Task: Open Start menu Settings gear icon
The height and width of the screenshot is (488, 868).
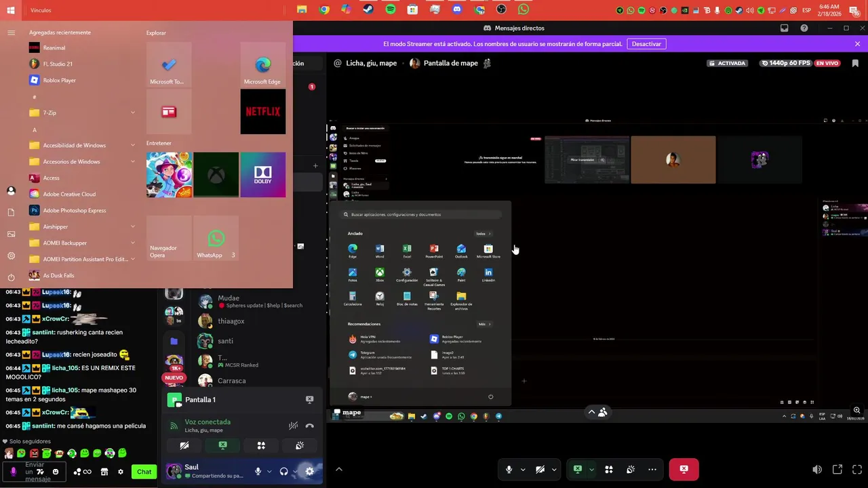Action: 11,256
